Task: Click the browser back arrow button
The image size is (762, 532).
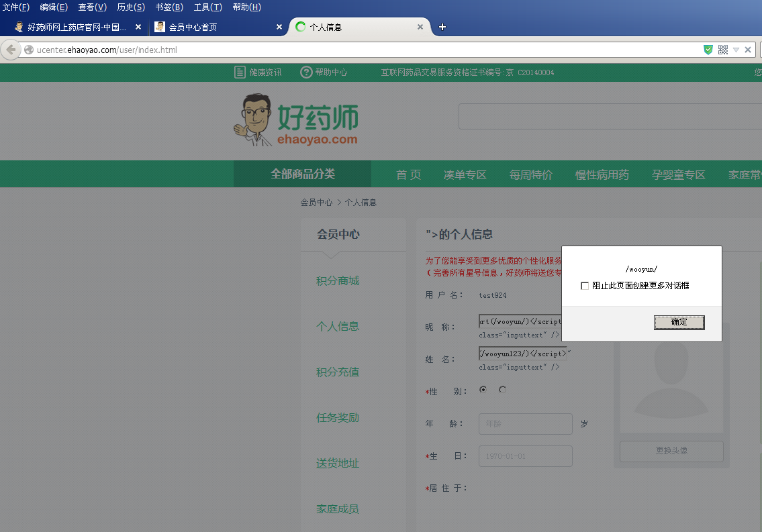Action: point(11,50)
